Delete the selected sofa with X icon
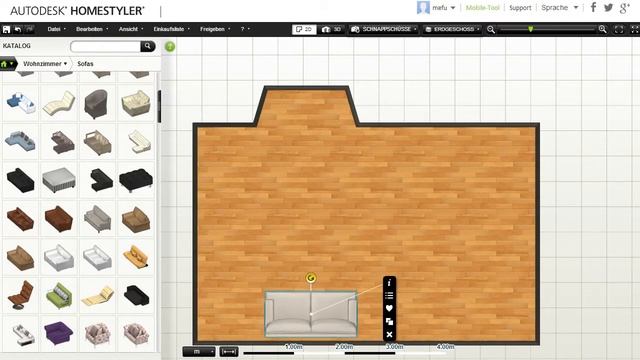 click(389, 335)
